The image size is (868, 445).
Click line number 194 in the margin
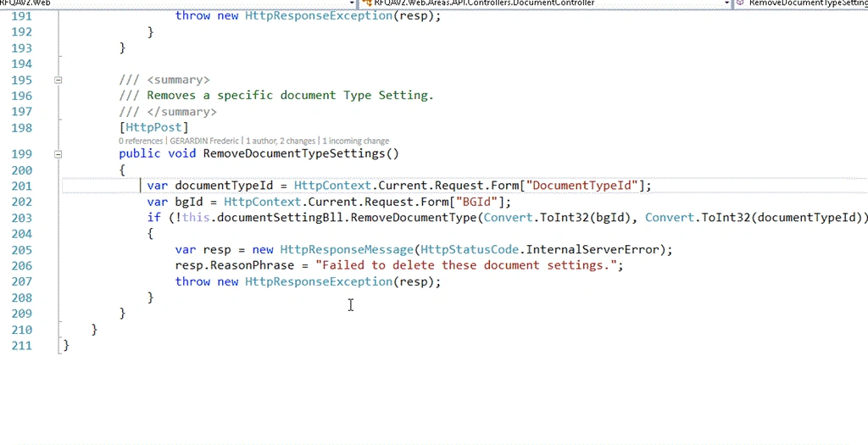[21, 64]
